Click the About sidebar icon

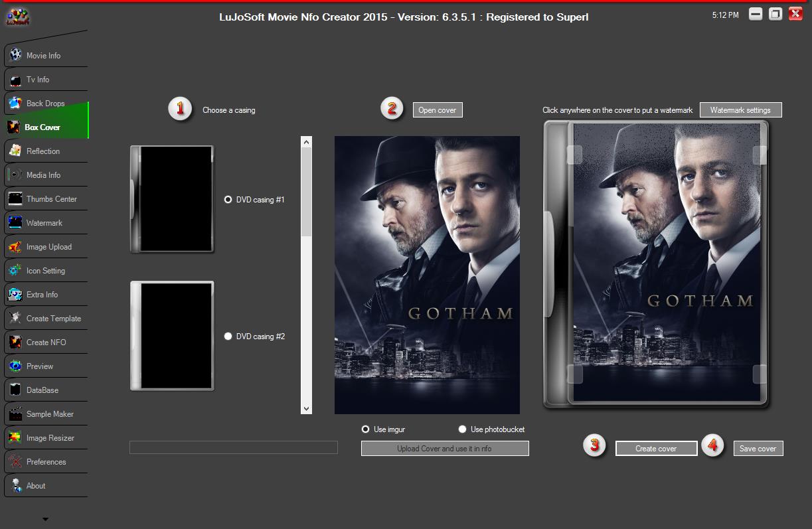click(15, 486)
